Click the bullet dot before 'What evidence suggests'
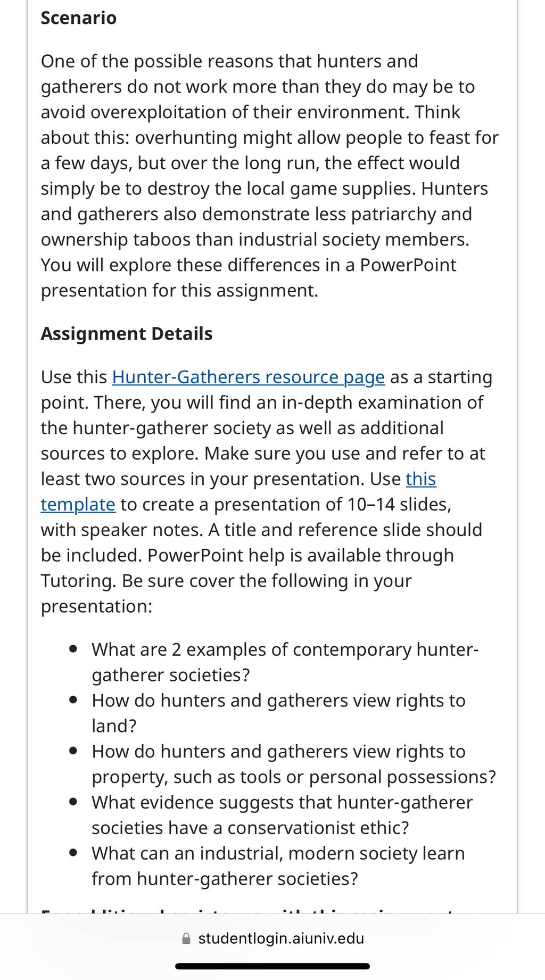 [x=74, y=802]
